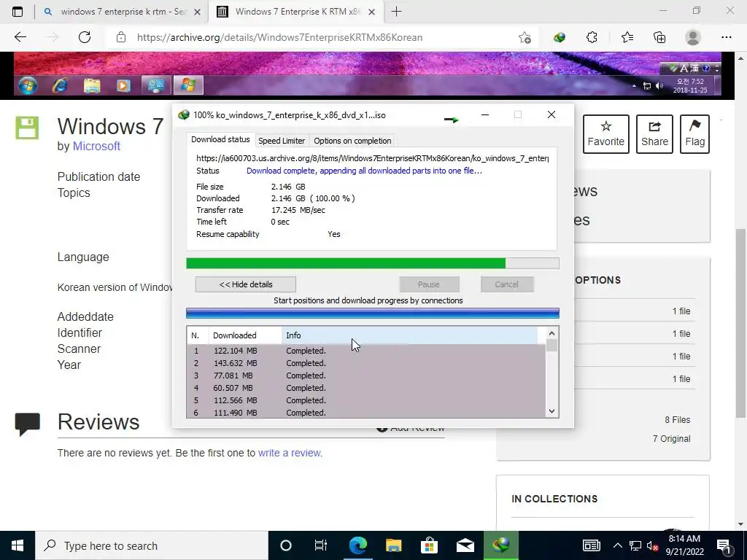Click Internet Explorer icon in Windows 7 screenshot
747x560 pixels.
tap(60, 86)
